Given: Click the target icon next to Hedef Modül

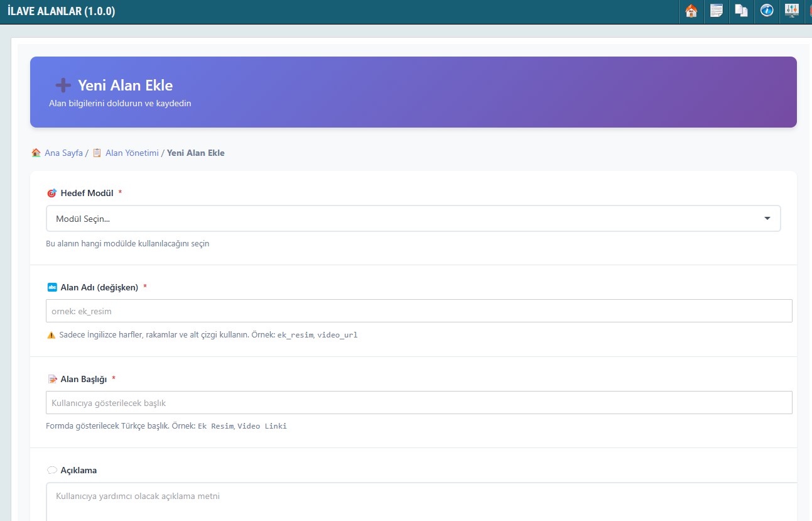Looking at the screenshot, I should [x=51, y=193].
